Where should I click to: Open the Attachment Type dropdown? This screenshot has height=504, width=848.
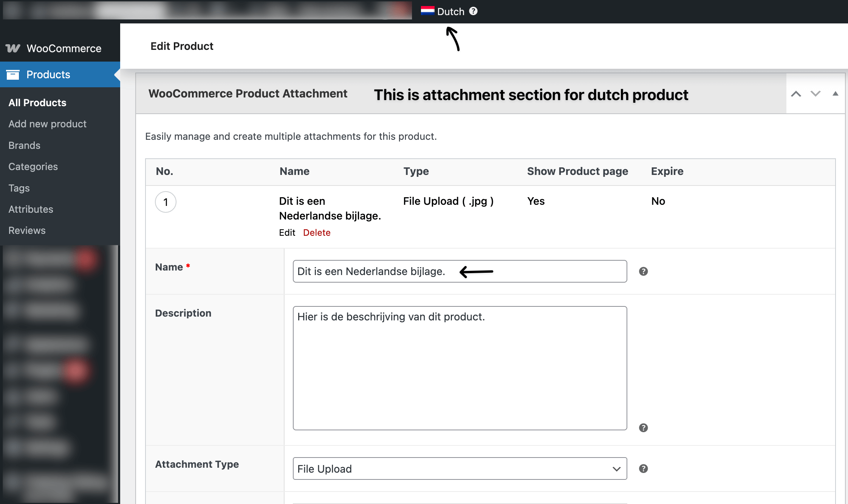460,468
